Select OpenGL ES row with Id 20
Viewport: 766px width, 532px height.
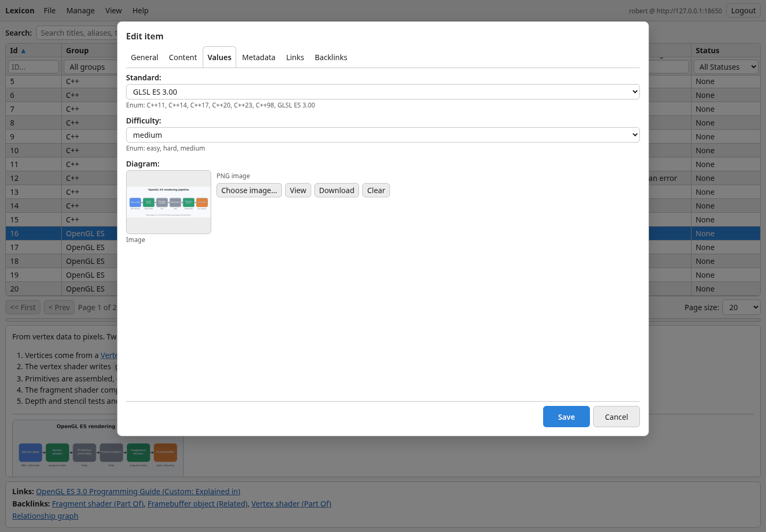pos(61,289)
